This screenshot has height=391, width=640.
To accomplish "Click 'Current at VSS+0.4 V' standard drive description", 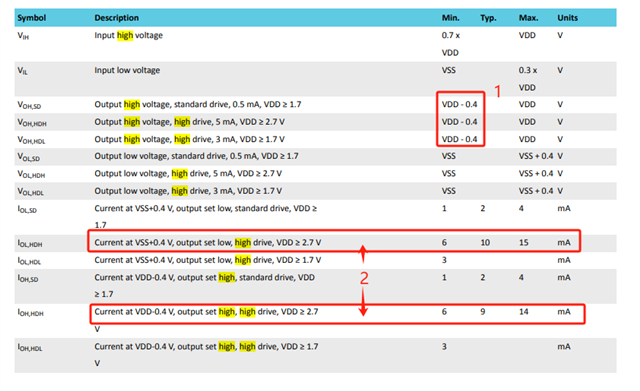I will (x=206, y=216).
